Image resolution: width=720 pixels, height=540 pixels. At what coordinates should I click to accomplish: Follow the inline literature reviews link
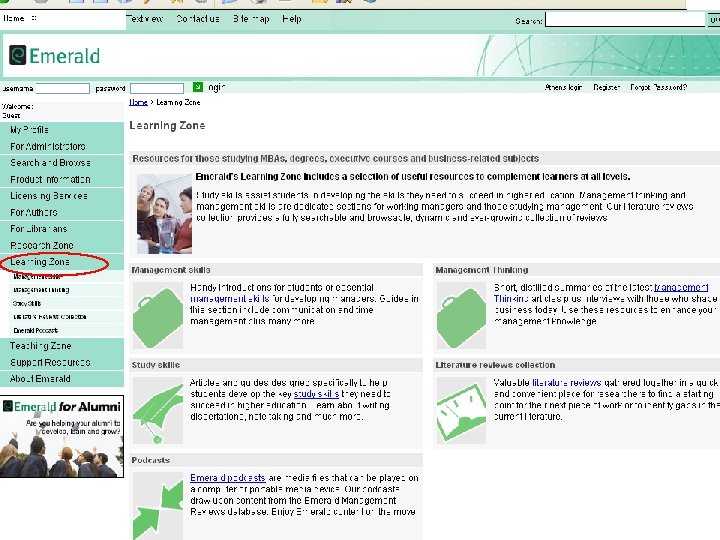[x=566, y=382]
